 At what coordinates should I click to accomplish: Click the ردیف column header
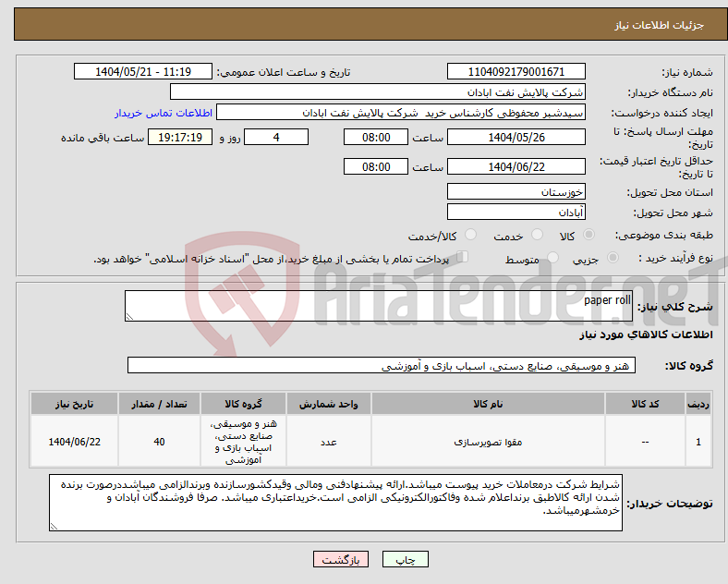coord(698,404)
